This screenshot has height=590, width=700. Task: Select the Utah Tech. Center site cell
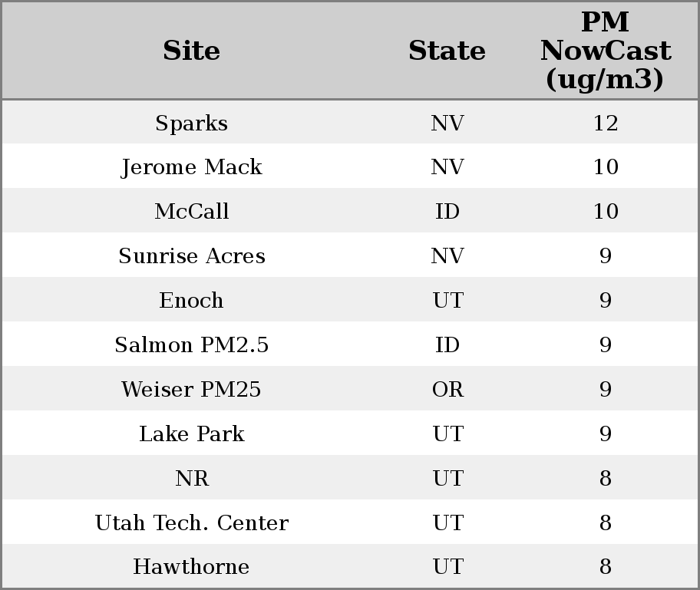[191, 523]
